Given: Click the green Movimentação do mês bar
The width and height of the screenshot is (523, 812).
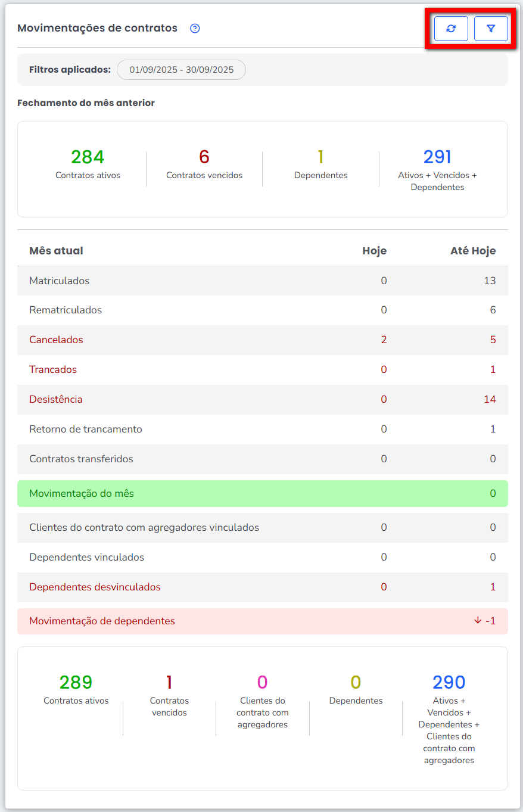Looking at the screenshot, I should tap(262, 494).
